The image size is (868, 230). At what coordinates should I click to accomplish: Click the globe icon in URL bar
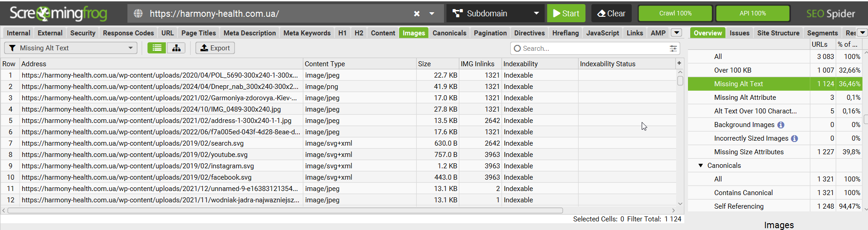[x=138, y=14]
